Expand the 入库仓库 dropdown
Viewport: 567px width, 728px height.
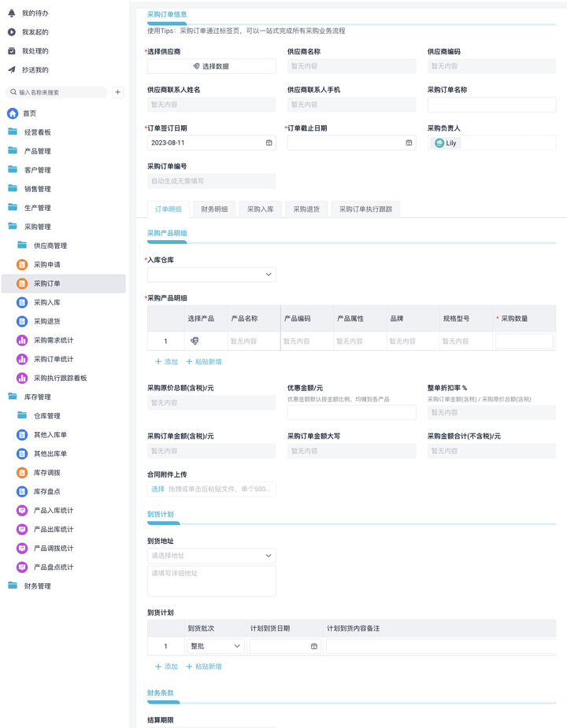pyautogui.click(x=269, y=275)
